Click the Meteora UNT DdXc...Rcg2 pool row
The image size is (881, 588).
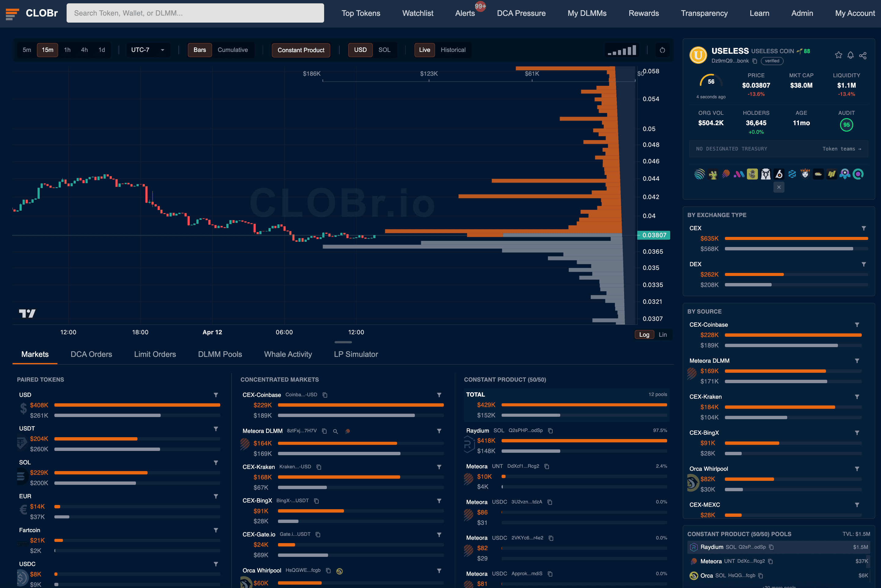779,561
